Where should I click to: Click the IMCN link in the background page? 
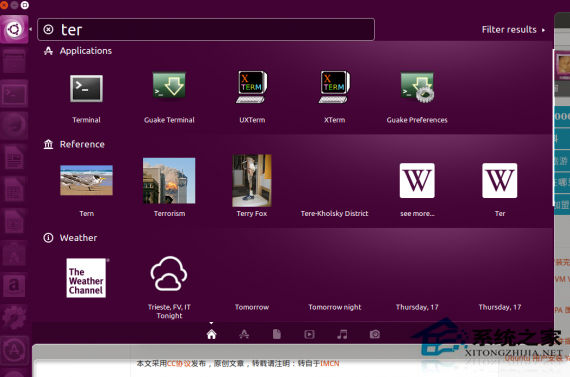click(330, 364)
